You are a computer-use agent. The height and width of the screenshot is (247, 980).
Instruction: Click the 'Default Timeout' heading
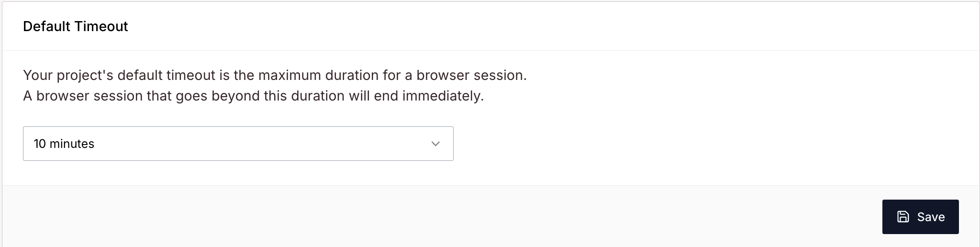(x=76, y=26)
